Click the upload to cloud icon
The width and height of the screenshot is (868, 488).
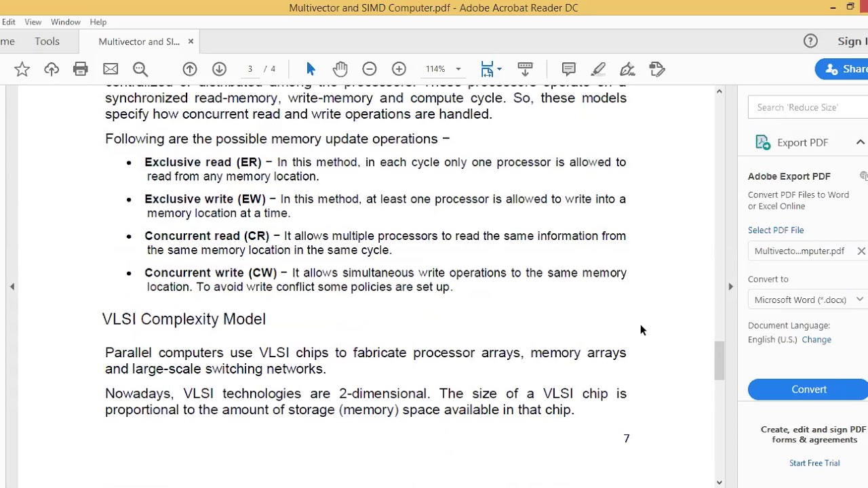52,69
